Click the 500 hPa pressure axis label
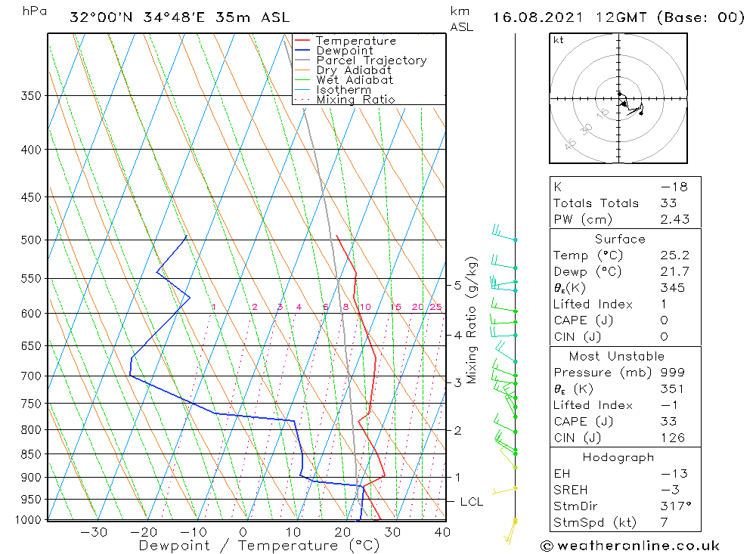This screenshot has height=554, width=756. tap(31, 240)
